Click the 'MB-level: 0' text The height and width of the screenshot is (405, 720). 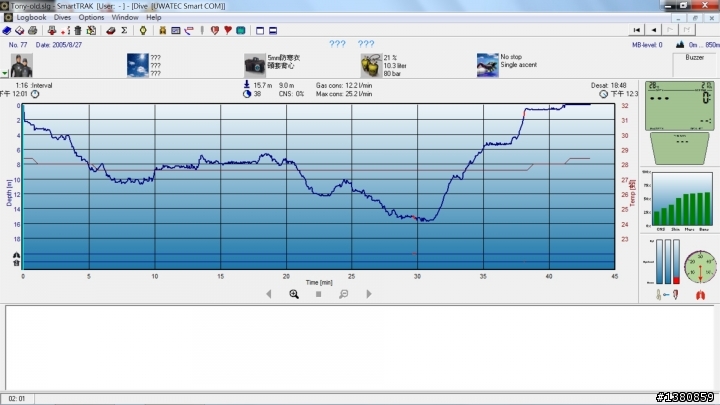(647, 45)
